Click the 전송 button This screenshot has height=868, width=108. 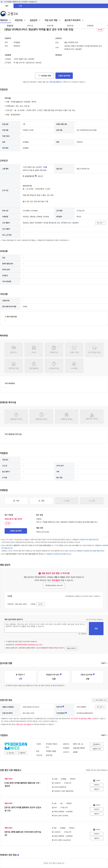[x=96, y=628]
